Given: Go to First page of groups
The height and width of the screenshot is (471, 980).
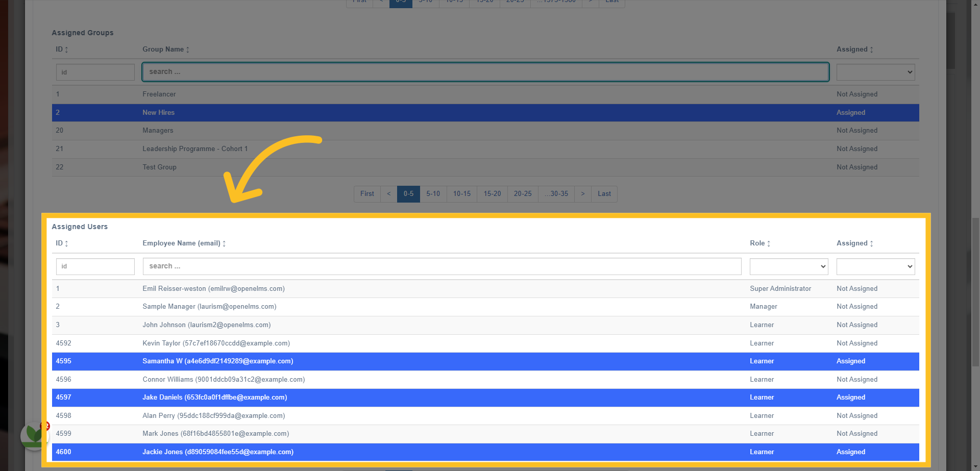Looking at the screenshot, I should click(x=367, y=194).
